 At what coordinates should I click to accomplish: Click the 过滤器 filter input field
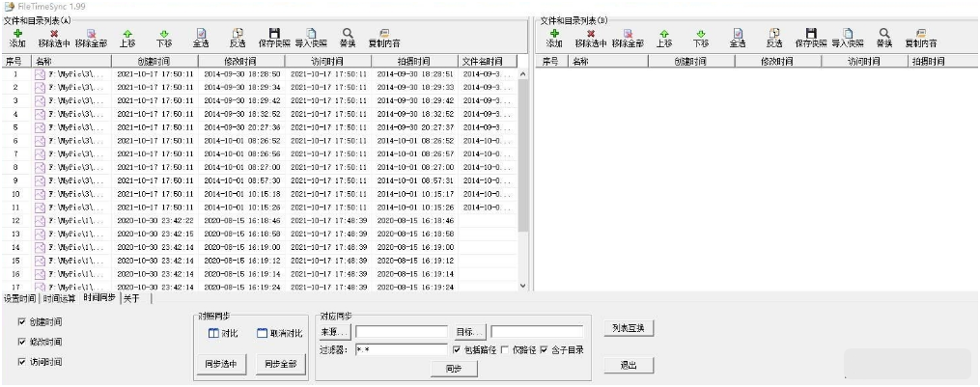pyautogui.click(x=401, y=349)
